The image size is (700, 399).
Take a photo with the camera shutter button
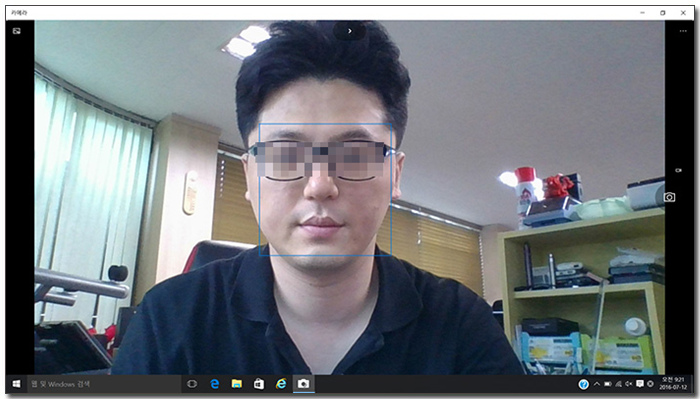[669, 197]
